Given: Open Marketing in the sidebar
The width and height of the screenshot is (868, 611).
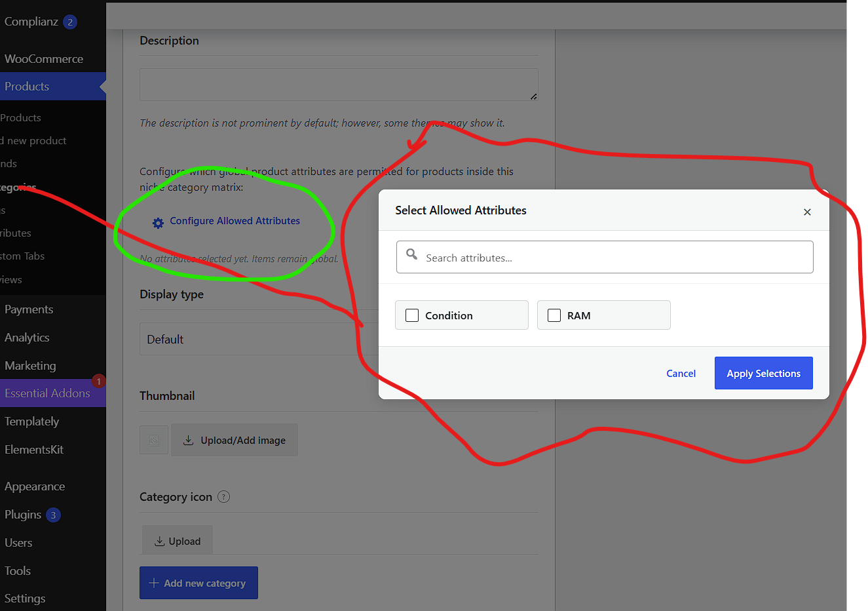Looking at the screenshot, I should coord(30,366).
